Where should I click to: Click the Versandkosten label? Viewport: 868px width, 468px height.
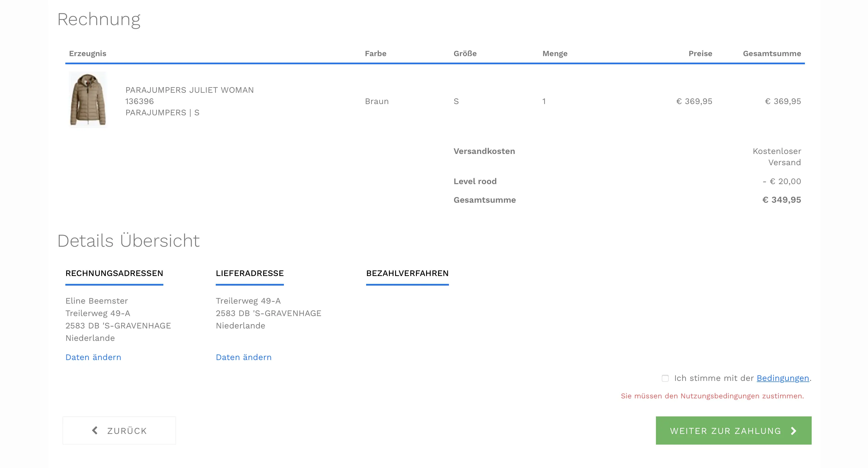tap(484, 151)
